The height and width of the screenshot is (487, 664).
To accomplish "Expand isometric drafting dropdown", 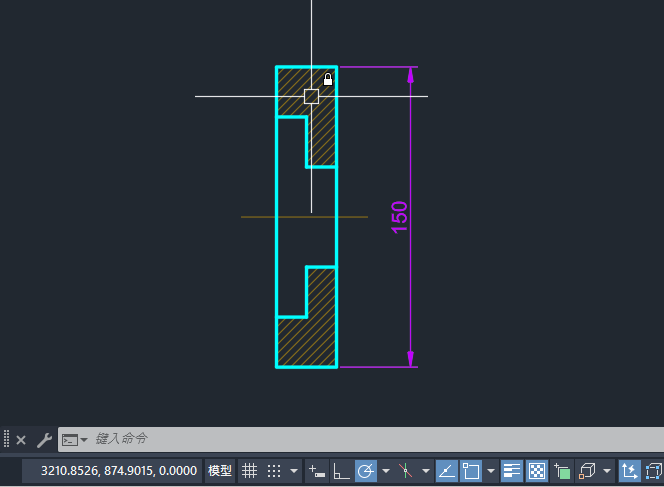I will pyautogui.click(x=426, y=471).
